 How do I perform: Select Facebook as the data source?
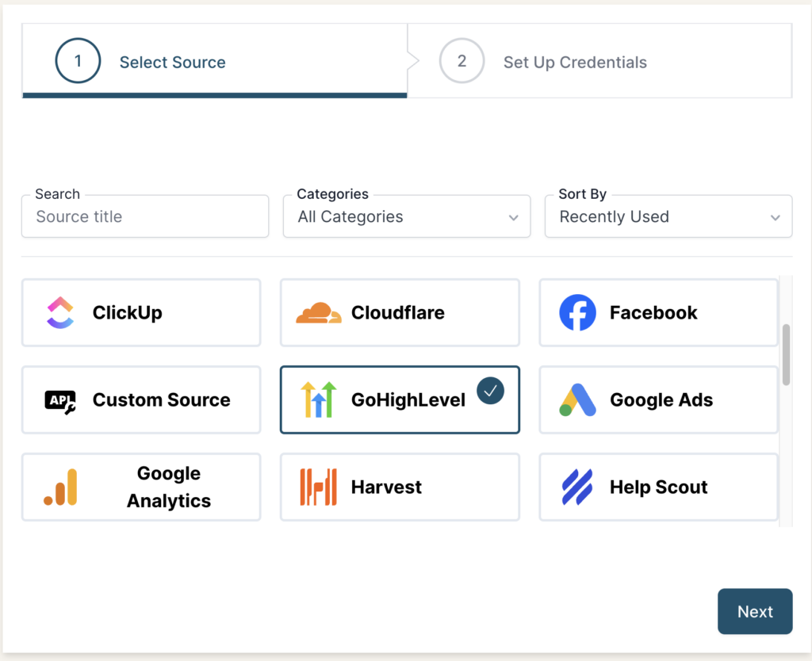click(658, 312)
